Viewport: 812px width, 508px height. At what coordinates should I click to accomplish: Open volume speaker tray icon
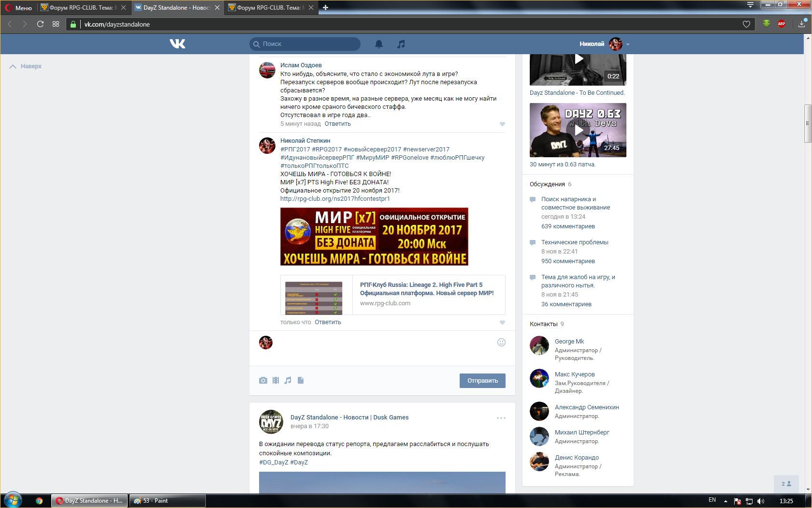point(761,501)
